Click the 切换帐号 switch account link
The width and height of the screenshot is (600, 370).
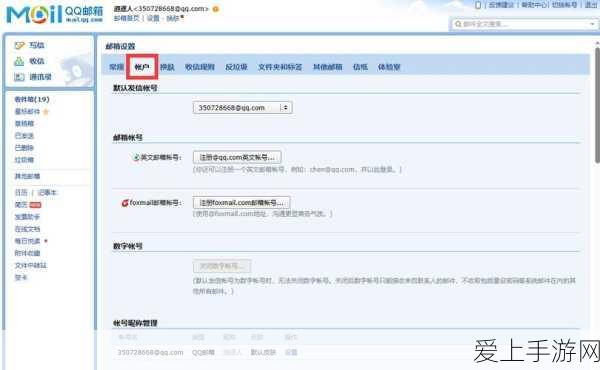564,5
